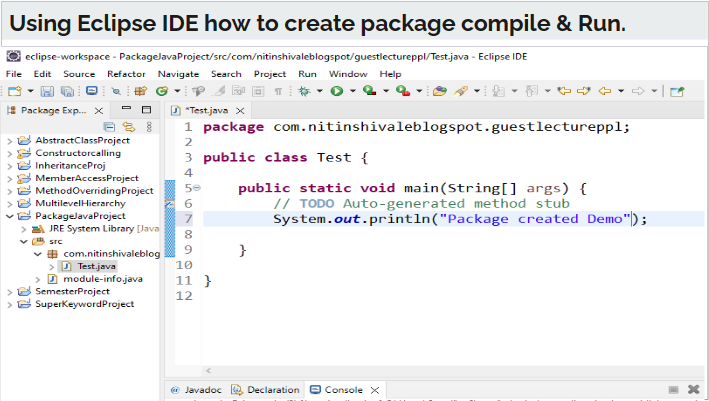The height and width of the screenshot is (401, 709).
Task: Click Next Edit Location arrow icon
Action: point(584,91)
